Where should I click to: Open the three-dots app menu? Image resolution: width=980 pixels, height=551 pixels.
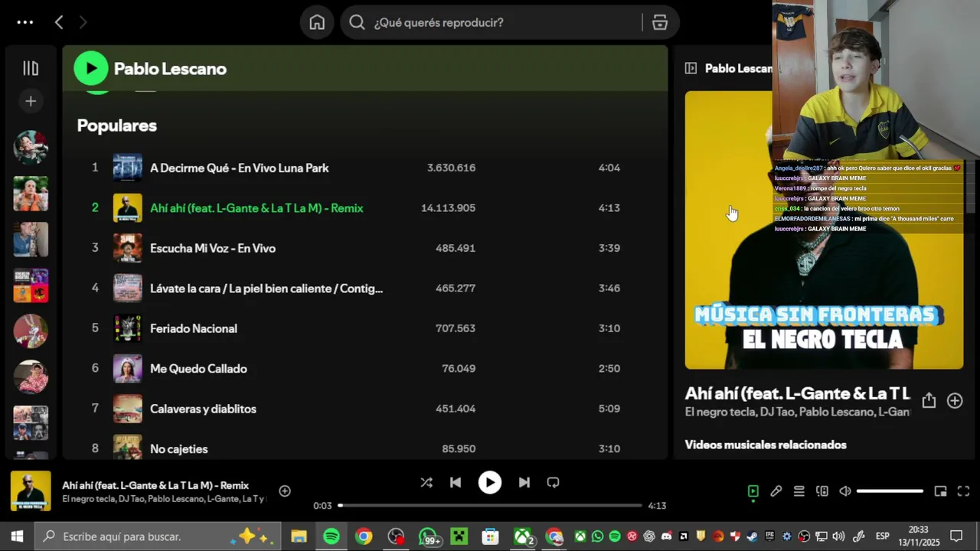[x=25, y=22]
